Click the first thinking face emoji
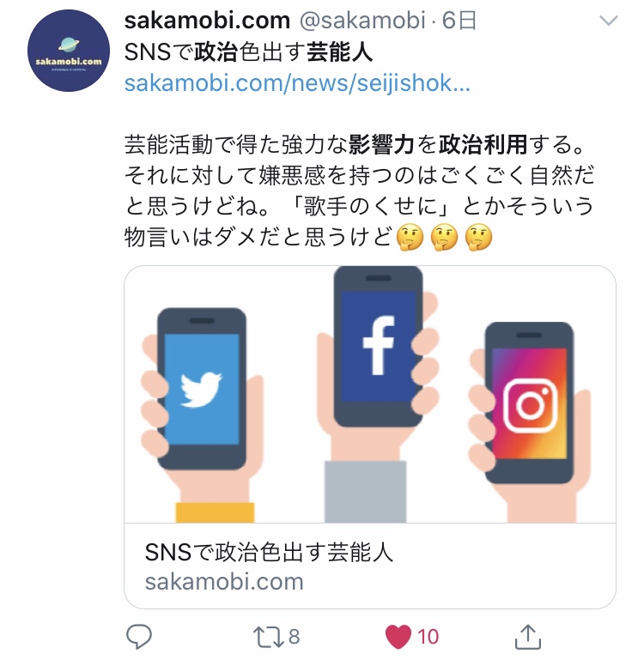644x660 pixels. 410,238
